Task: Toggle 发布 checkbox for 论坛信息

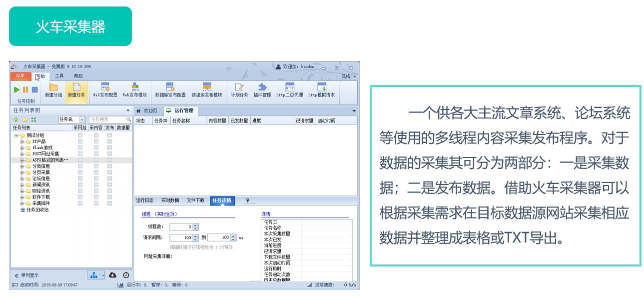Action: pyautogui.click(x=109, y=178)
